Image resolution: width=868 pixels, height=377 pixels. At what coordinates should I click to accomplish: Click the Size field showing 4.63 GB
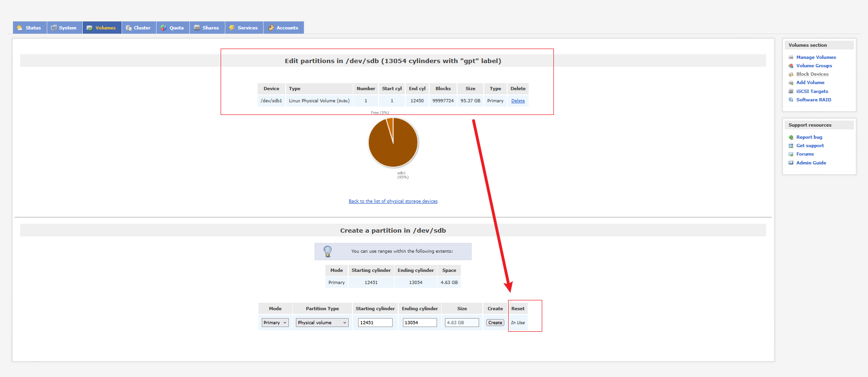point(462,323)
